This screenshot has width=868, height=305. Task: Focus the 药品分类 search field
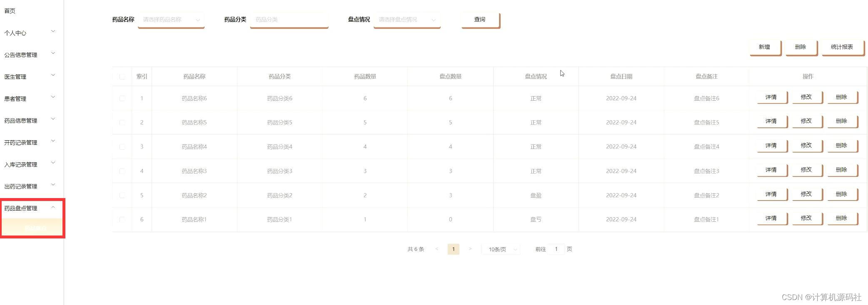pos(289,20)
